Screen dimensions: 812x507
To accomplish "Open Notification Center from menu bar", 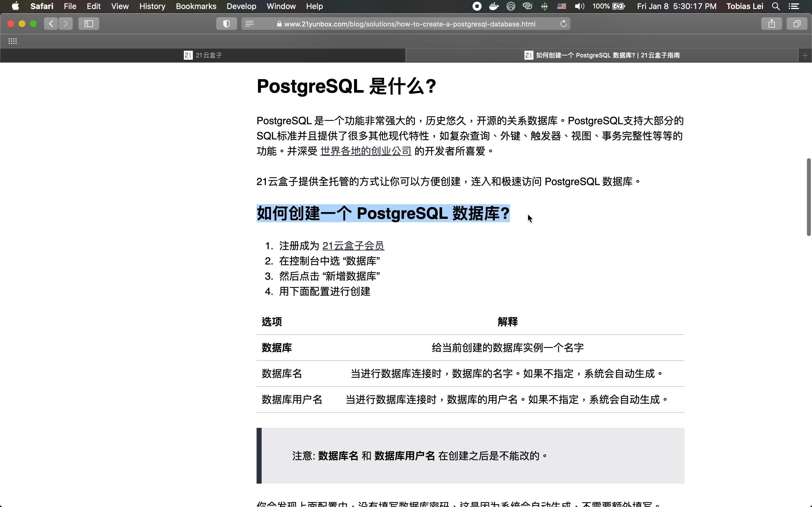I will [795, 6].
